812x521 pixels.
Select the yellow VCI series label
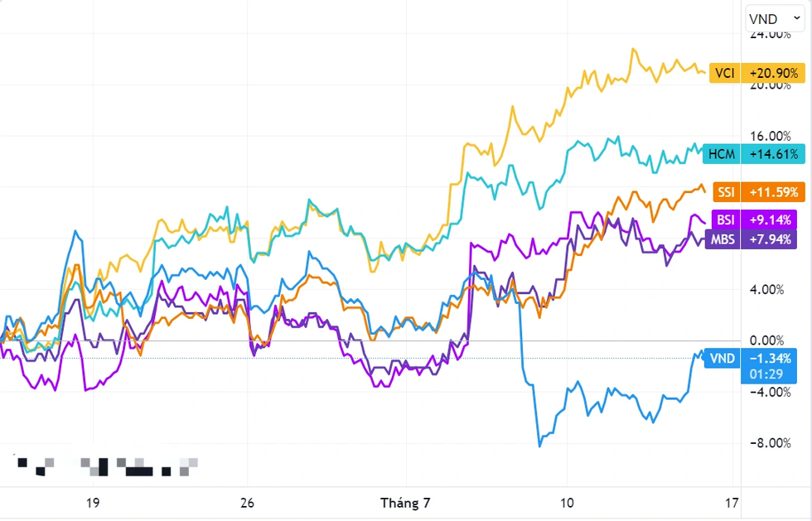(x=726, y=73)
